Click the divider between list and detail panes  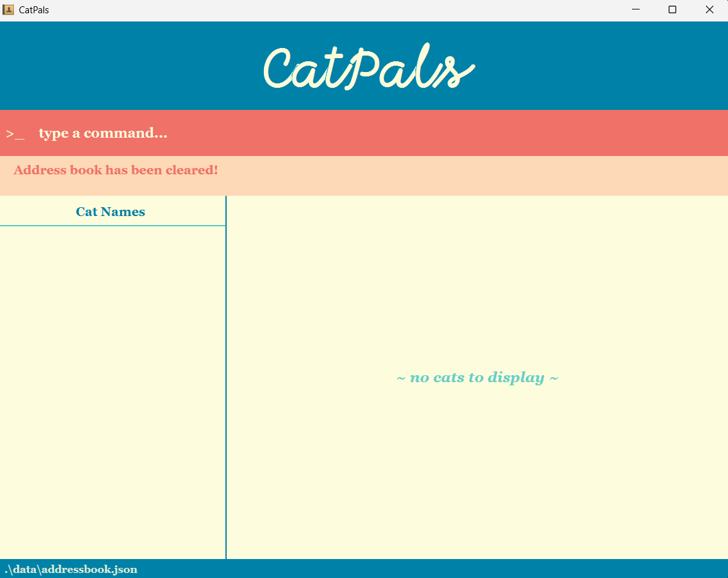click(x=226, y=379)
